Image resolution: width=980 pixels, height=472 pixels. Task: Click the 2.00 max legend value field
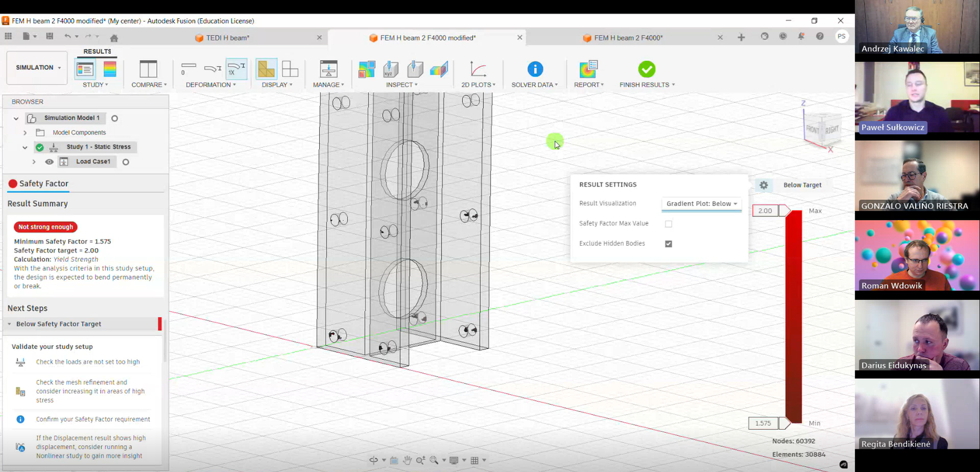click(765, 211)
